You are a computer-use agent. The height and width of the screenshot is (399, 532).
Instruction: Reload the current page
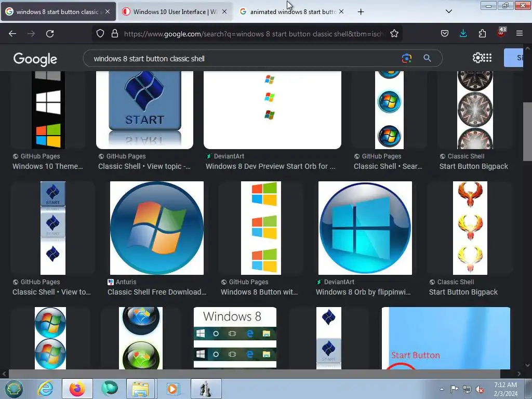pyautogui.click(x=50, y=34)
